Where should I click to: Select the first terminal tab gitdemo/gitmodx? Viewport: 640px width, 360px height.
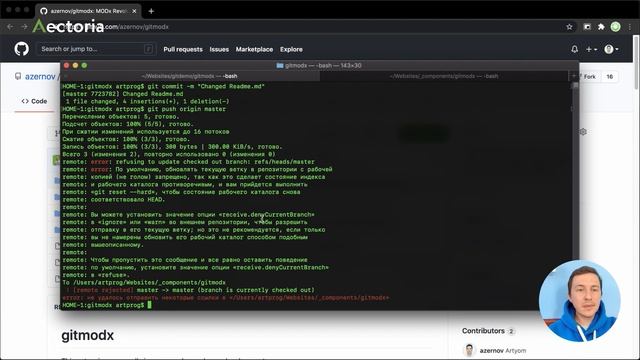coord(190,76)
